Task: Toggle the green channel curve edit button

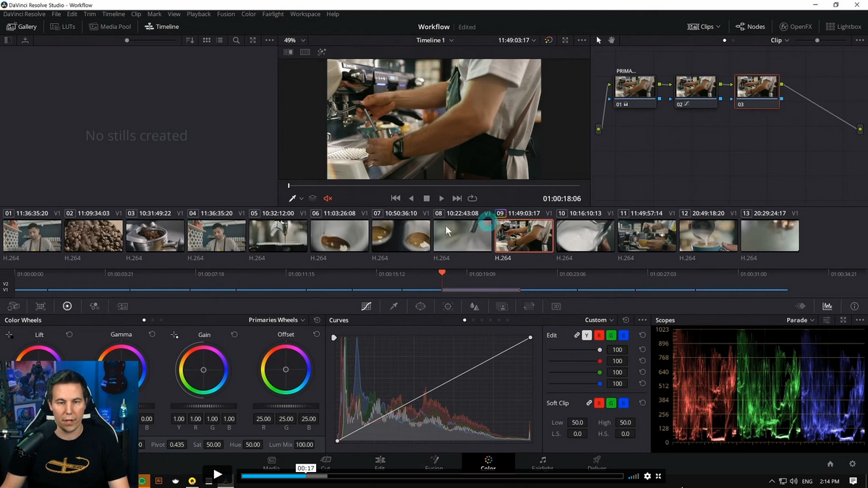Action: click(x=611, y=335)
